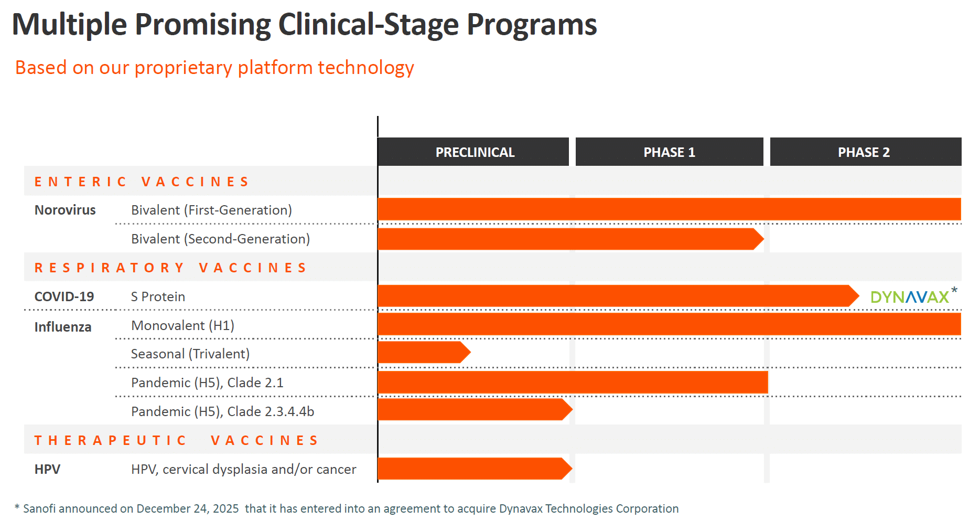Click the Therapeutic Vaccines section heading
The width and height of the screenshot is (980, 520).
point(176,440)
